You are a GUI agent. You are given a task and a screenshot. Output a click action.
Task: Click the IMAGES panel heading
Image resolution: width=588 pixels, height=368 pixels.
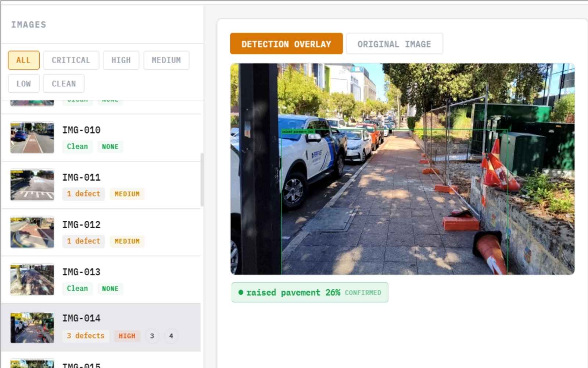click(29, 25)
